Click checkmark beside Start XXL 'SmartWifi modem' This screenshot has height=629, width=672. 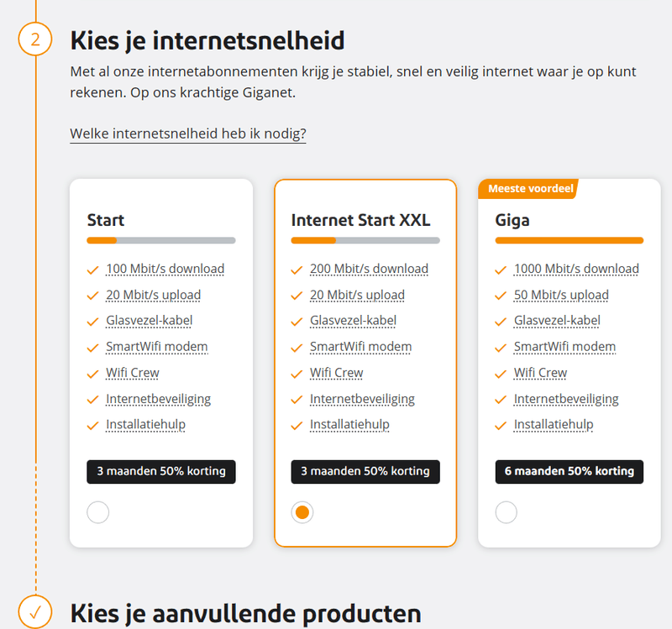(297, 348)
